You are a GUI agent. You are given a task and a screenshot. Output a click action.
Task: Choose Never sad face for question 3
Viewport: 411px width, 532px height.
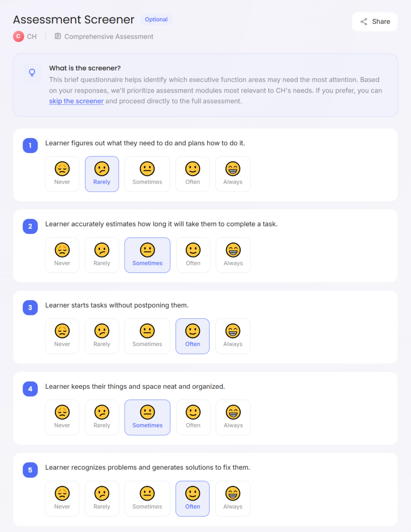(x=62, y=336)
